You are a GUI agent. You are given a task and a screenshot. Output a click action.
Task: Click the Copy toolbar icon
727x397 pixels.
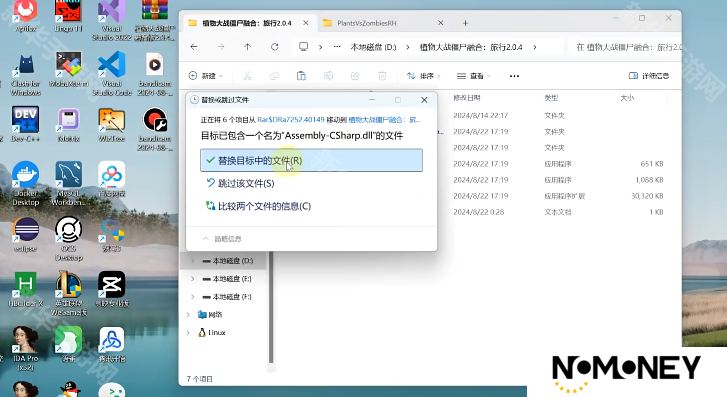tap(274, 76)
